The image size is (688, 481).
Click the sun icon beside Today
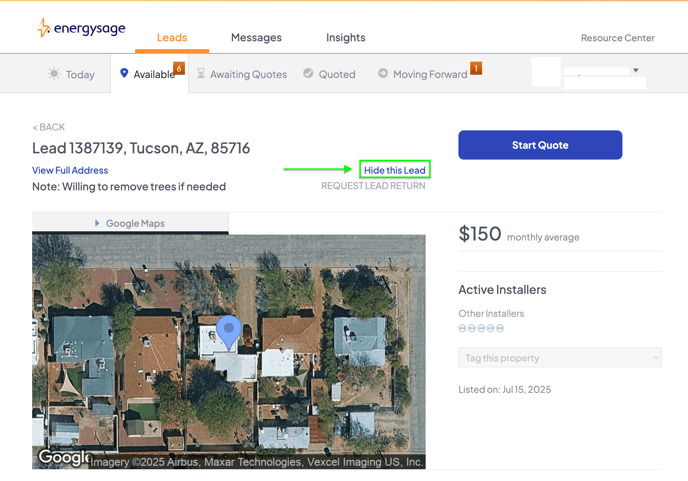tap(53, 74)
